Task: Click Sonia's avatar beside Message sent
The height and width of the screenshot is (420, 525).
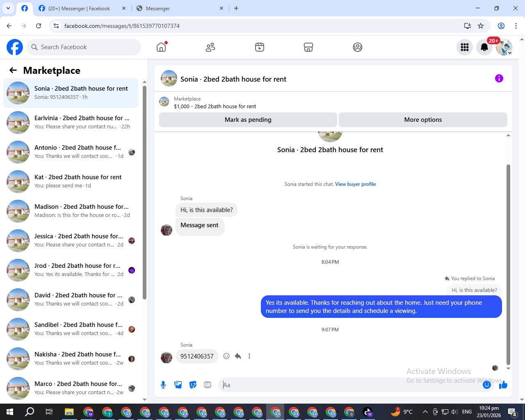Action: click(167, 230)
